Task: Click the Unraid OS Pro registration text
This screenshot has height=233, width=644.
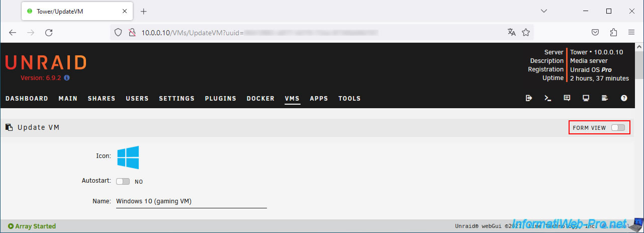Action: [x=591, y=69]
